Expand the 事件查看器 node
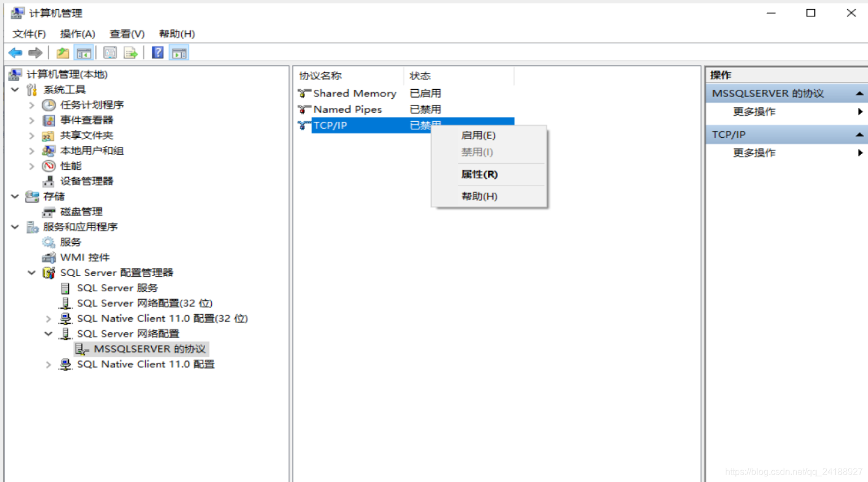The height and width of the screenshot is (482, 868). (x=32, y=120)
